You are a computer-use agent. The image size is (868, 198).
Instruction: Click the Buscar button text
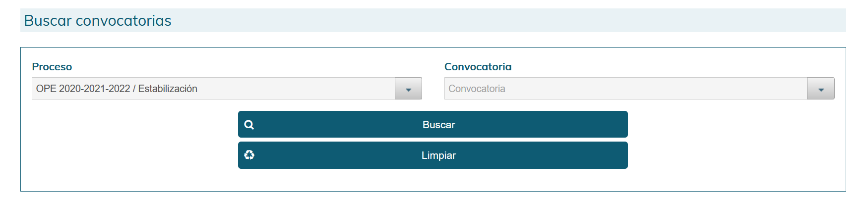tap(438, 125)
